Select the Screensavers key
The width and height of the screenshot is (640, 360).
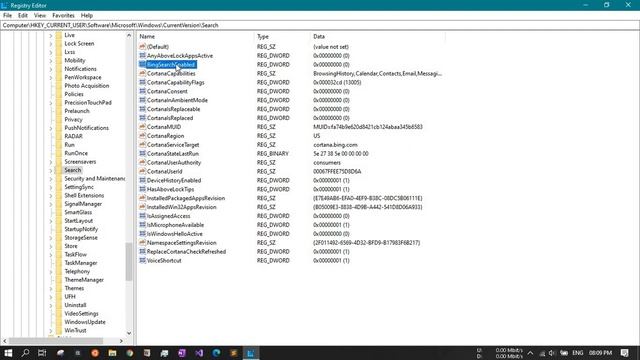point(80,162)
